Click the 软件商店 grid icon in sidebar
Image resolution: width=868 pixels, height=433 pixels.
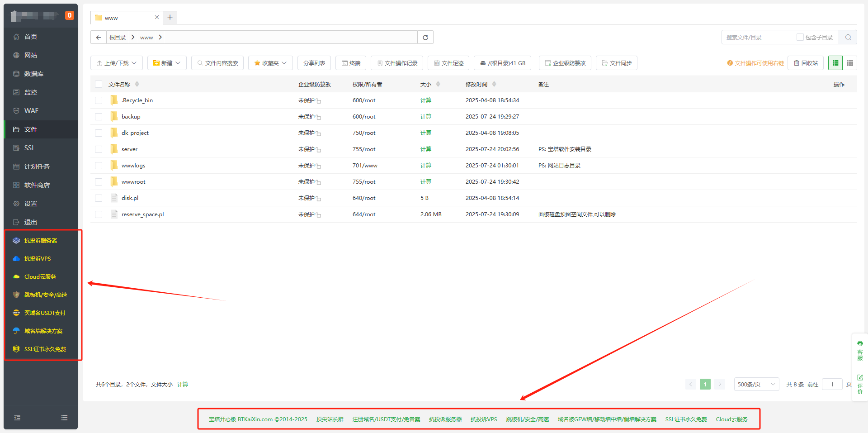16,185
